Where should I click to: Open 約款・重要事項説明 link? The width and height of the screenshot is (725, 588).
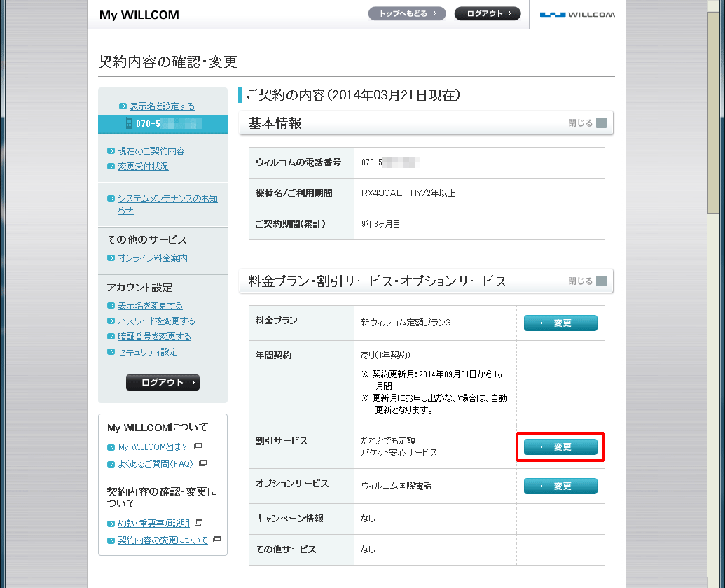(153, 524)
